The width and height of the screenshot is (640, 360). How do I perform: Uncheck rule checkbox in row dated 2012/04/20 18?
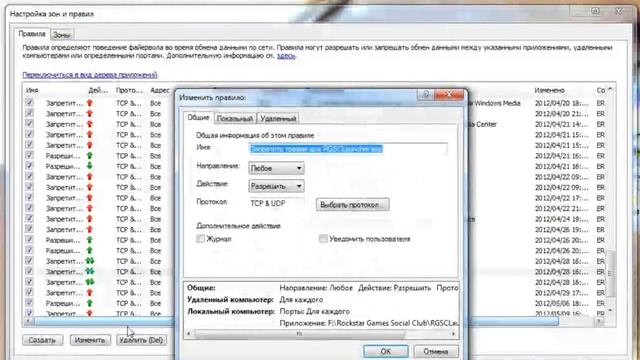pyautogui.click(x=29, y=102)
